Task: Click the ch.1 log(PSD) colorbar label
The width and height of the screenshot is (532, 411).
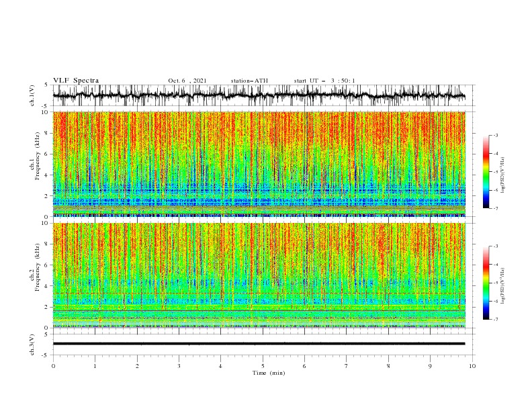Action: click(x=503, y=175)
